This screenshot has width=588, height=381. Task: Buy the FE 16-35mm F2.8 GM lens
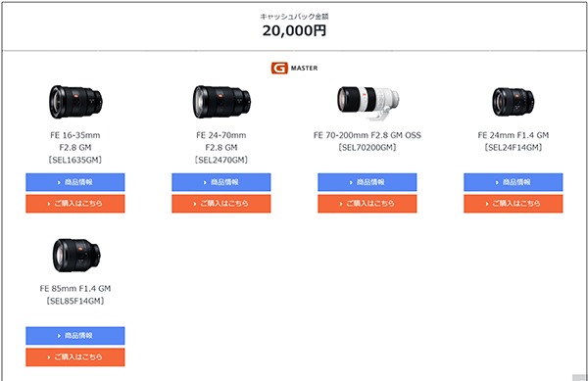[75, 204]
